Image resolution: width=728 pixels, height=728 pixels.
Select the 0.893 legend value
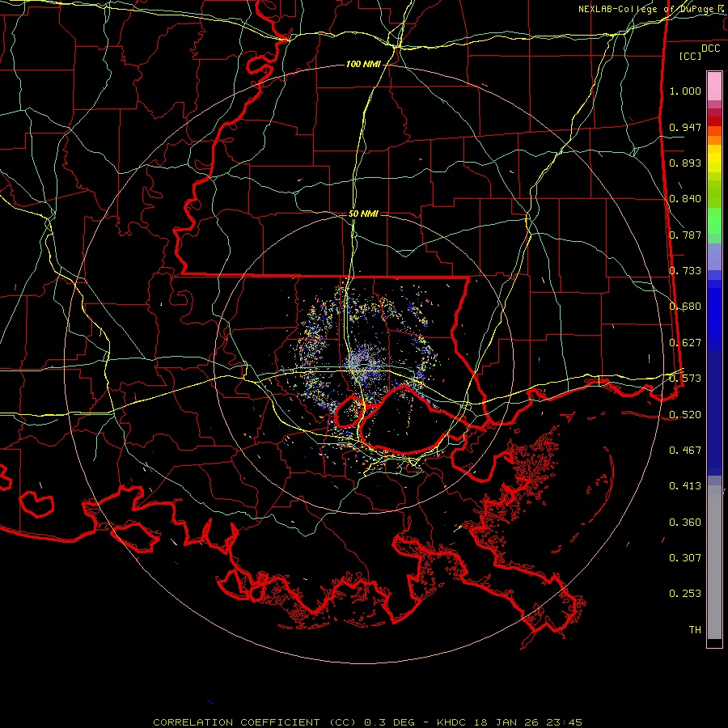pyautogui.click(x=685, y=163)
